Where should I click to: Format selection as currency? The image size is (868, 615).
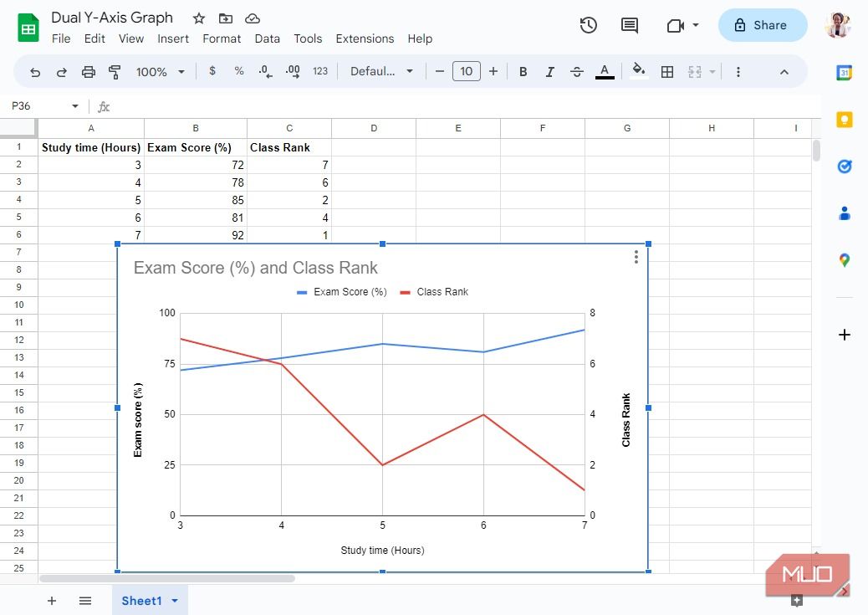[x=212, y=71]
